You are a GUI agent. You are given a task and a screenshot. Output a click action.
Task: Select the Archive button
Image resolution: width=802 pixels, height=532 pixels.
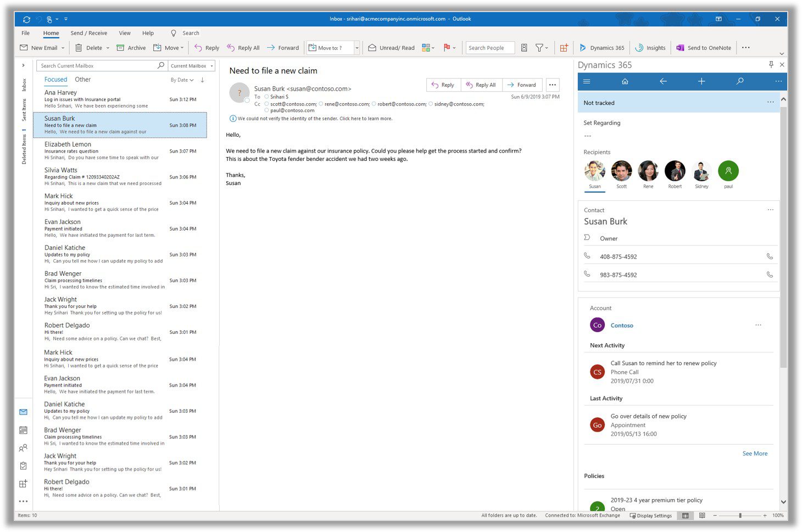click(x=131, y=48)
